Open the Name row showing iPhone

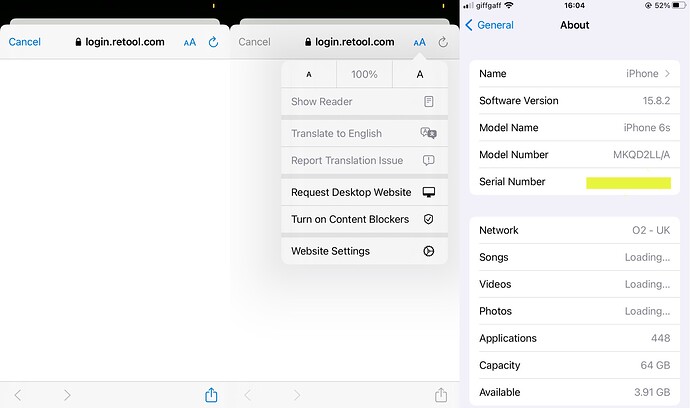[574, 74]
